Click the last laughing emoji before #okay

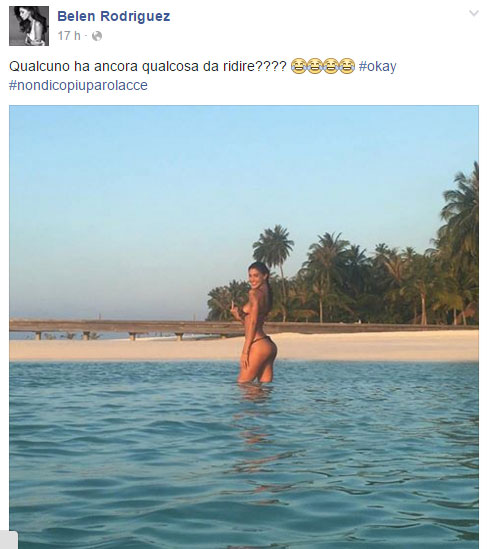coord(347,66)
